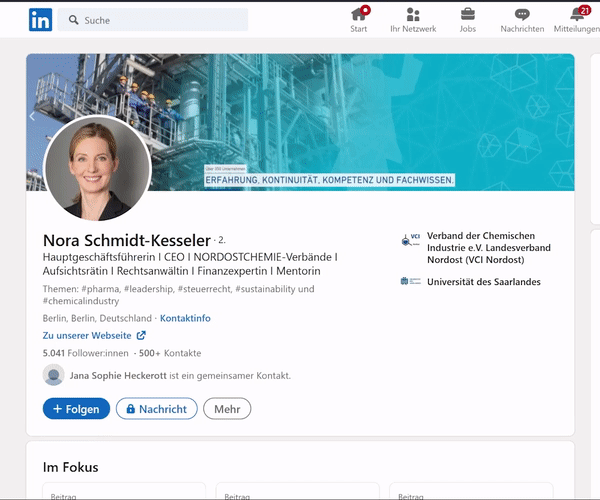Click the Mitteilungen menu label
This screenshot has width=600, height=500.
pos(577,29)
